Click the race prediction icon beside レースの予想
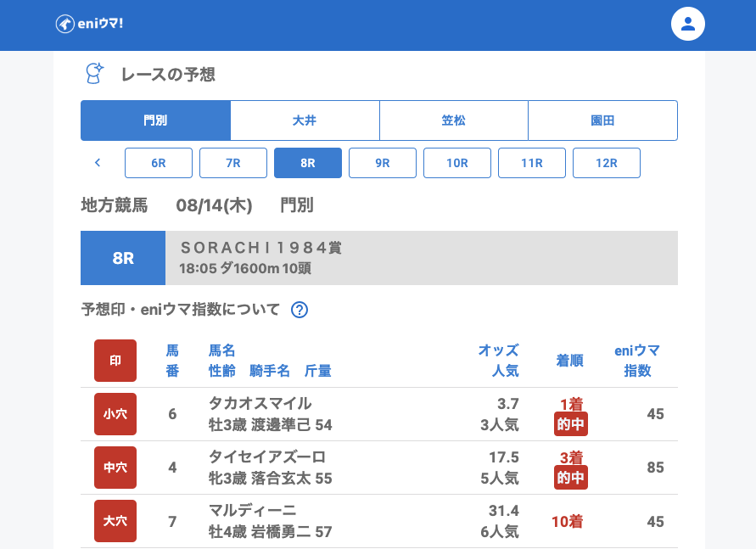 pyautogui.click(x=94, y=74)
